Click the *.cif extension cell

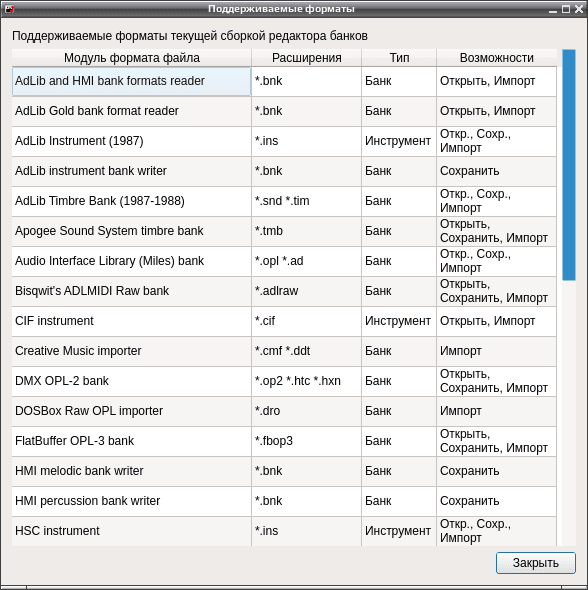tap(307, 321)
